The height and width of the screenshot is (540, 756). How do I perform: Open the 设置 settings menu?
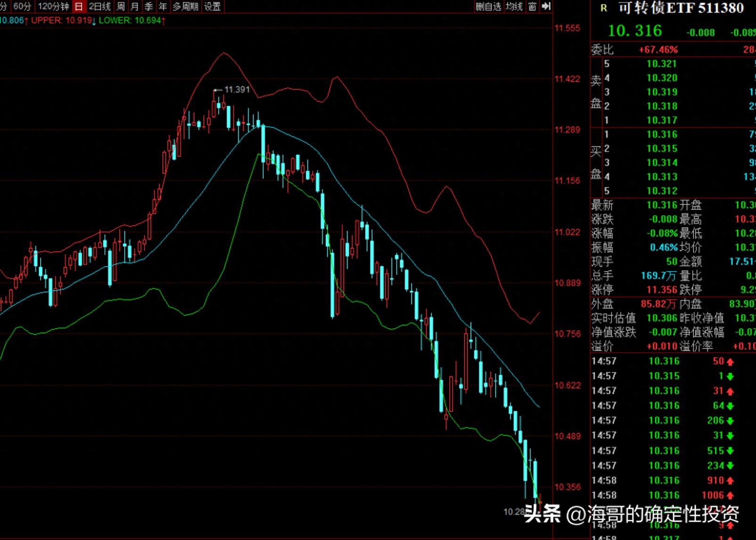pyautogui.click(x=212, y=7)
